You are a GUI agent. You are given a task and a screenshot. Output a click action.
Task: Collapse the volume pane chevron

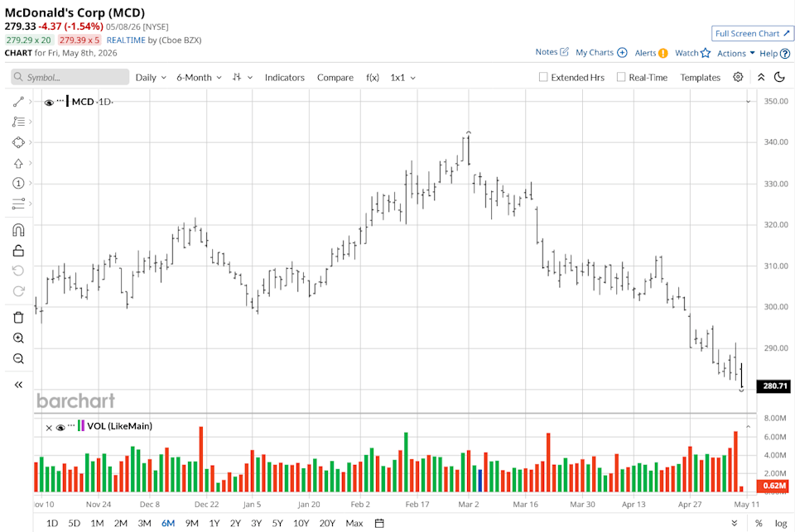point(748,427)
